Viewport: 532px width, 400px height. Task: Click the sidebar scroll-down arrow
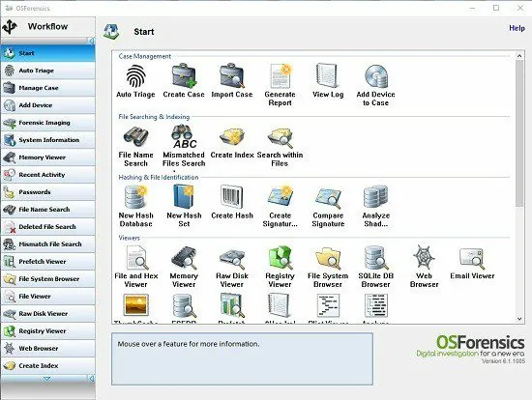pyautogui.click(x=46, y=379)
